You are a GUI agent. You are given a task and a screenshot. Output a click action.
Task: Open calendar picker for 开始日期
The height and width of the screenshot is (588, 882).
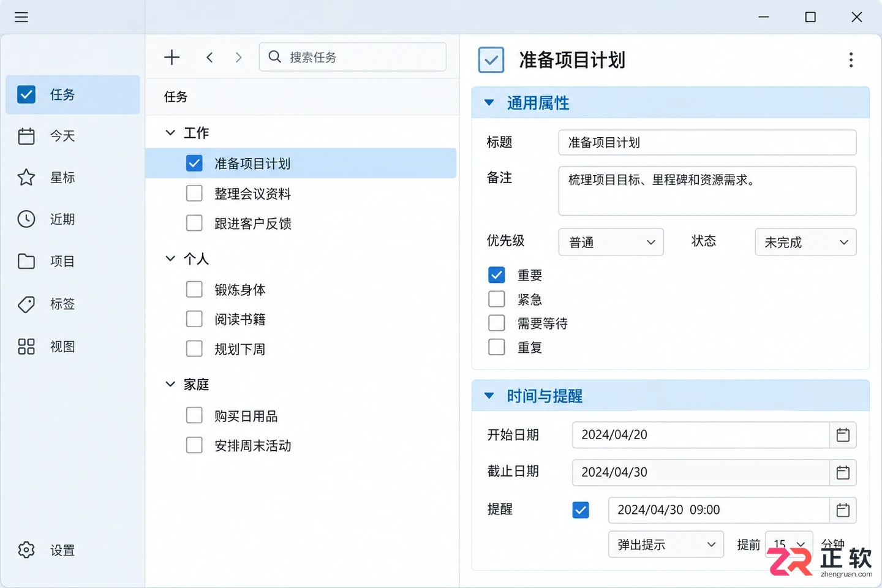click(x=843, y=435)
